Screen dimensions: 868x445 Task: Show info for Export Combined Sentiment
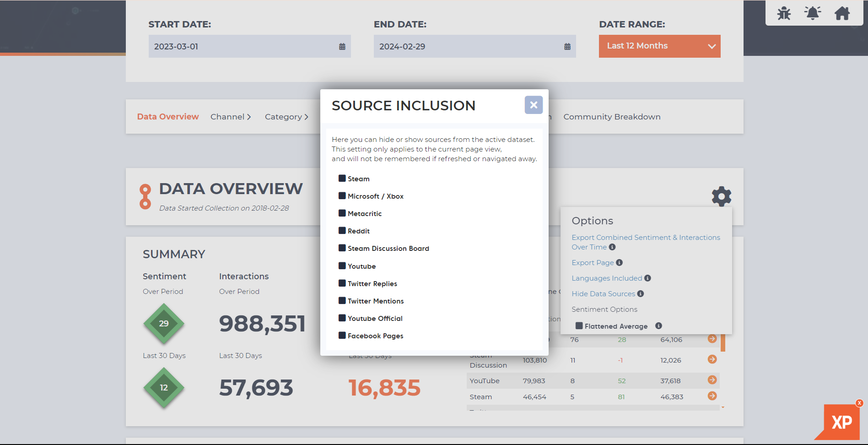click(612, 247)
